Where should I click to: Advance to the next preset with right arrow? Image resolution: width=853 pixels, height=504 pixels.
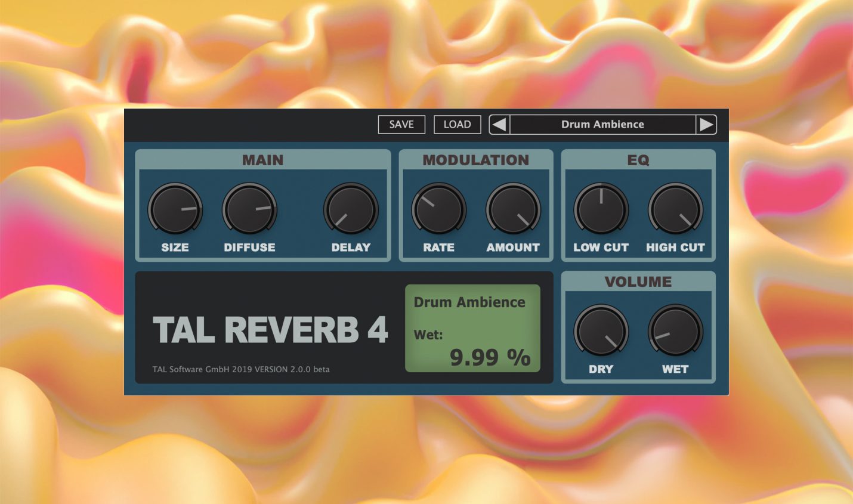pyautogui.click(x=707, y=125)
